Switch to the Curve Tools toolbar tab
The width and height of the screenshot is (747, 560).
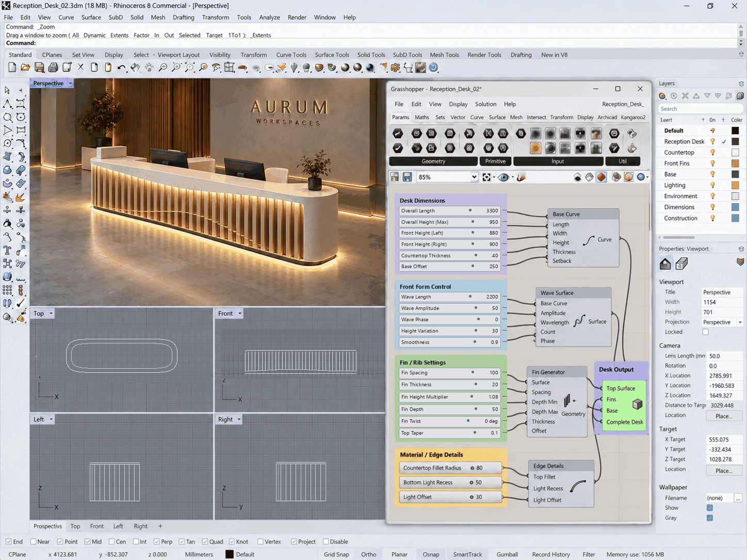pyautogui.click(x=291, y=55)
